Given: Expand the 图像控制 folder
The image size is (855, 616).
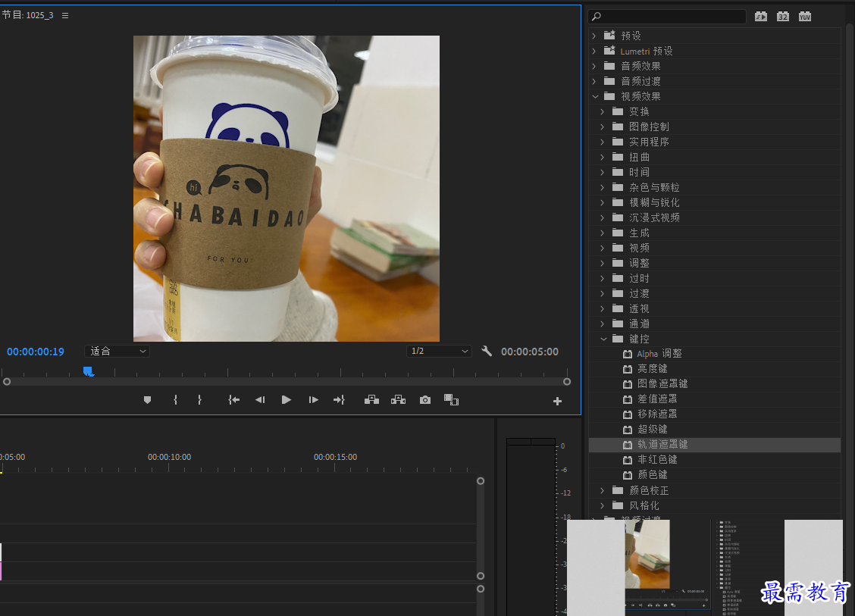Looking at the screenshot, I should click(x=603, y=127).
